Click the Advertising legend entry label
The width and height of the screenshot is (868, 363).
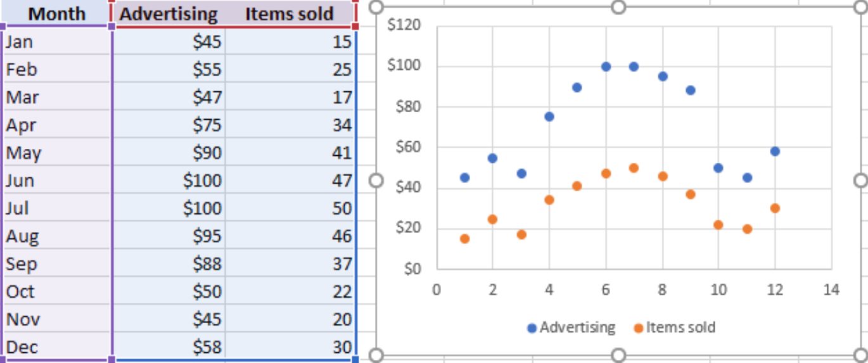click(x=577, y=328)
